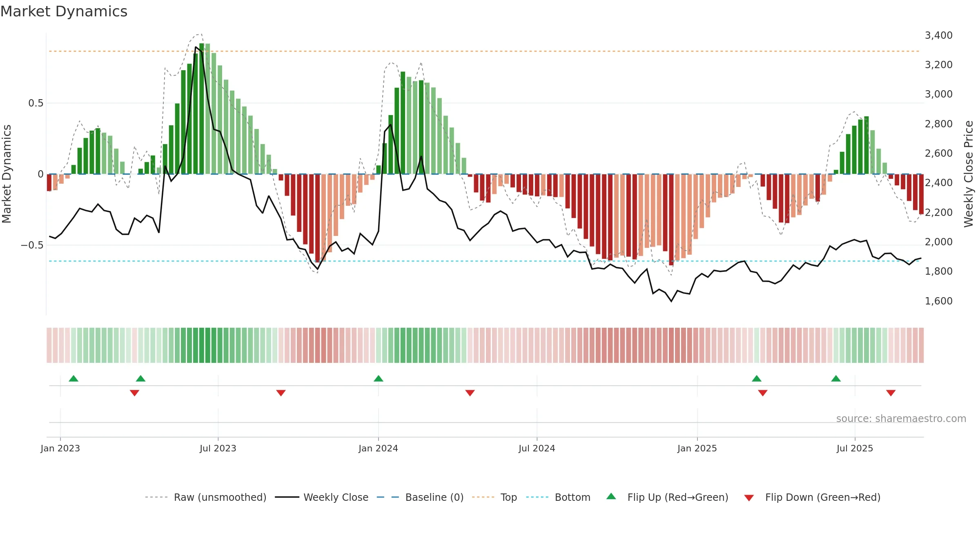Screen dimensions: 980x551
Task: Toggle the Baseline (0) legend entry
Action: click(x=420, y=497)
